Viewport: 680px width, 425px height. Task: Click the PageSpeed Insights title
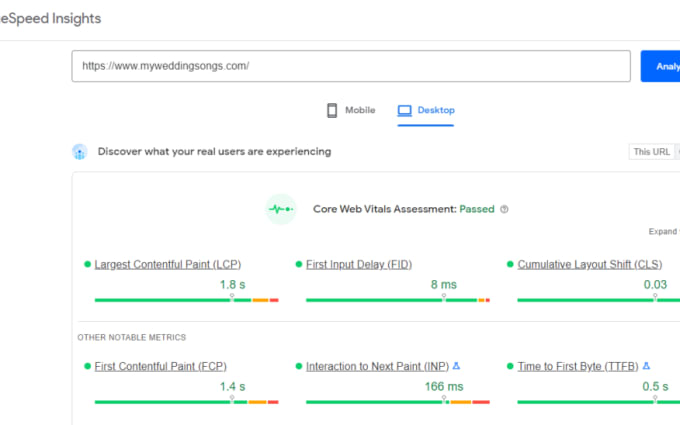pos(50,19)
